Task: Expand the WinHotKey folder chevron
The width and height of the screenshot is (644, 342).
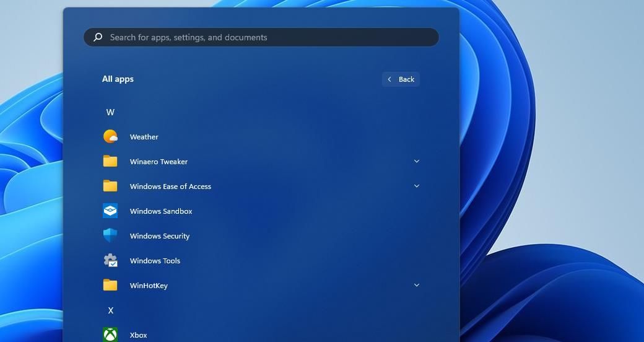Action: point(417,285)
